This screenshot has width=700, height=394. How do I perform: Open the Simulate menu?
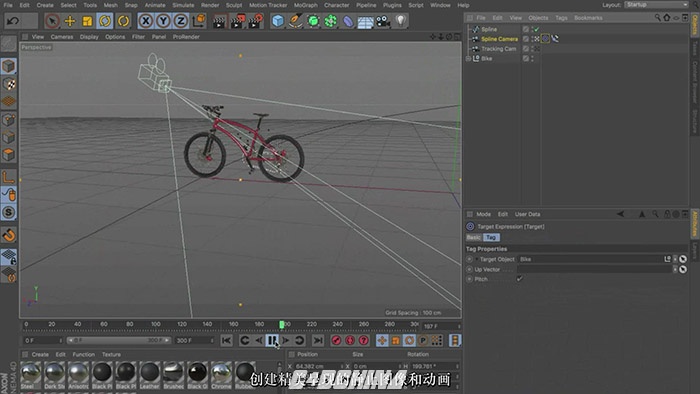(183, 5)
